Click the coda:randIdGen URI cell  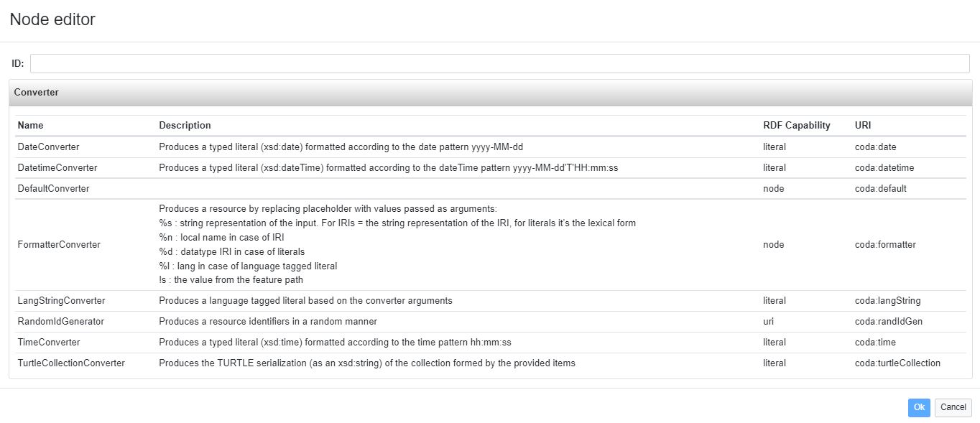click(x=888, y=322)
